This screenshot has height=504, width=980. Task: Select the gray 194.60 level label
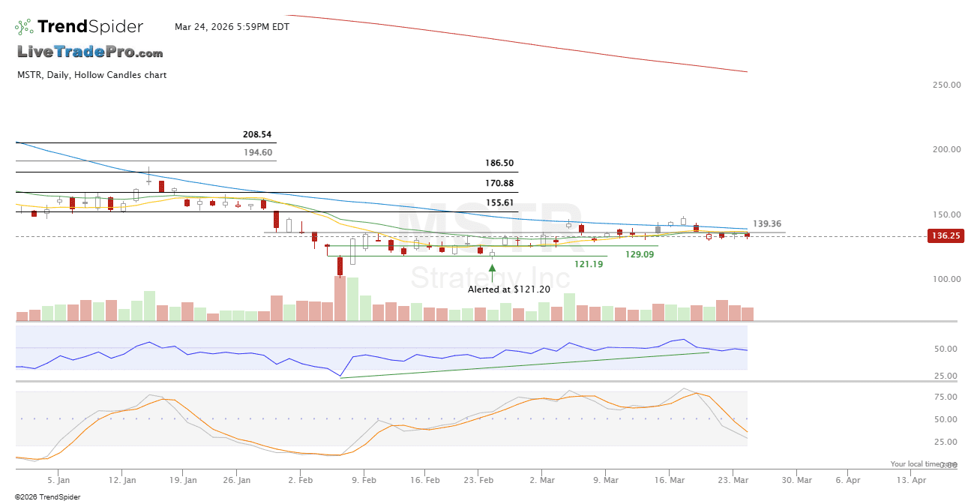(257, 152)
